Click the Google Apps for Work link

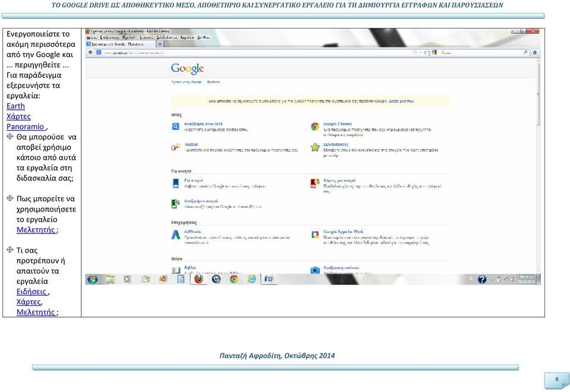point(344,232)
